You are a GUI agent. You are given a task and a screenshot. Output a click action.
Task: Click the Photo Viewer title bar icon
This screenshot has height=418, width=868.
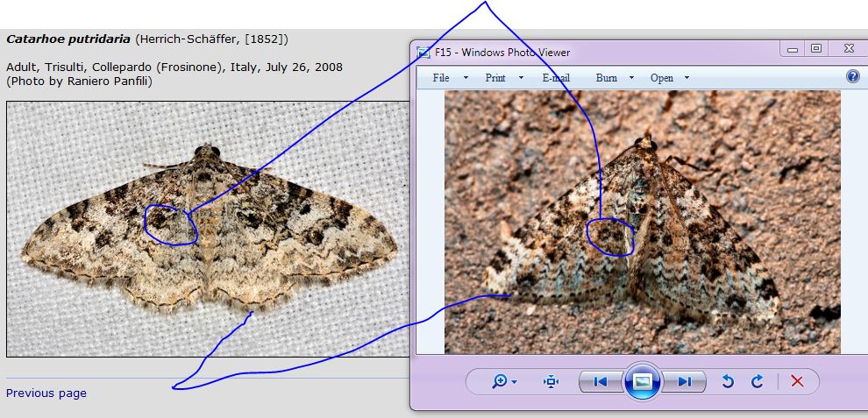coord(423,52)
